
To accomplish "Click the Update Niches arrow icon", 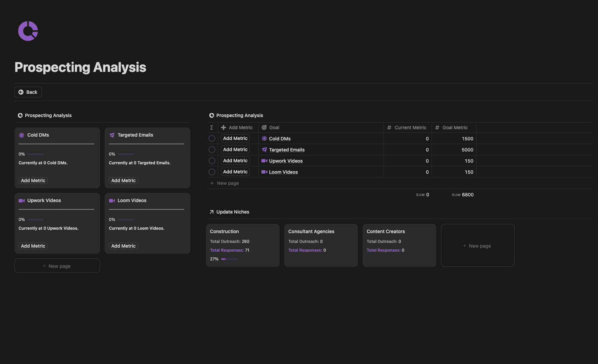I will point(212,212).
